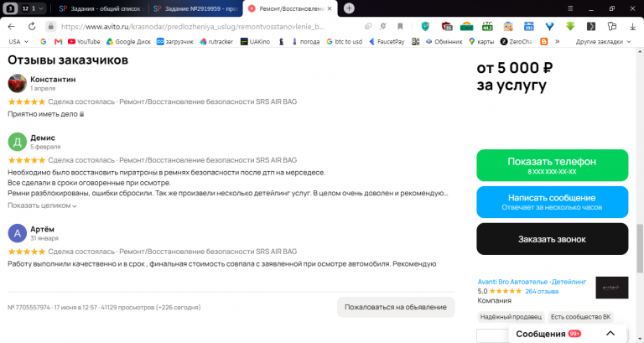Expand Другие закладки bookmarks folder

(x=603, y=41)
